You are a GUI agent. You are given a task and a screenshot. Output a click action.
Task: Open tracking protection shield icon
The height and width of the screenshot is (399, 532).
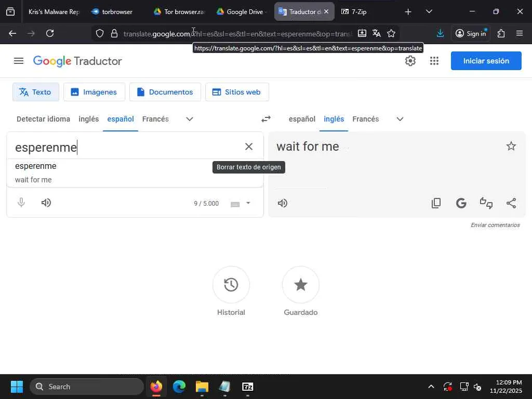(99, 33)
